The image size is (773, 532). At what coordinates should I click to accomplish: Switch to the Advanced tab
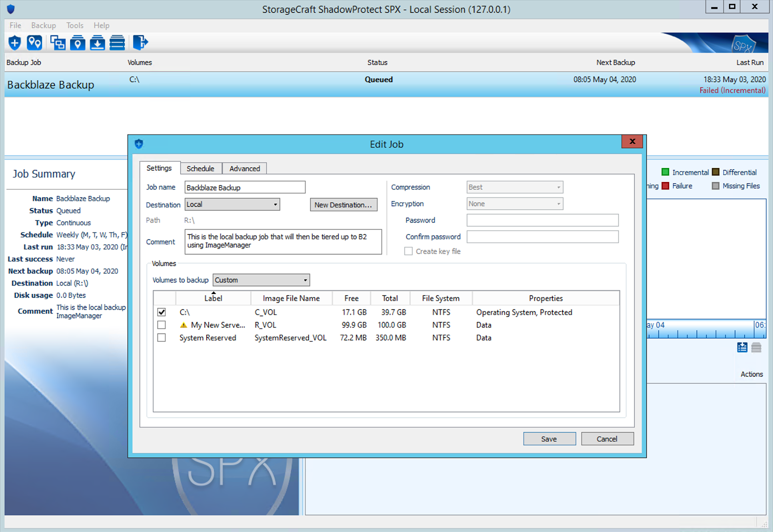[244, 168]
